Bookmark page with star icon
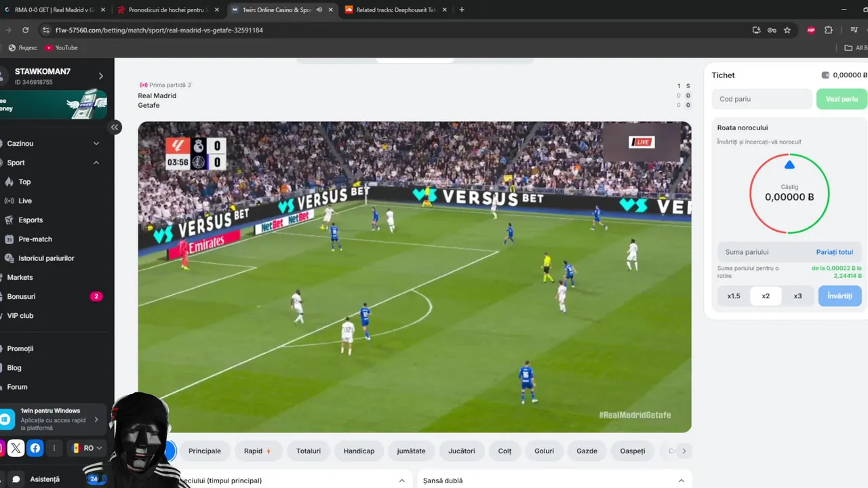This screenshot has width=868, height=488. point(787,30)
